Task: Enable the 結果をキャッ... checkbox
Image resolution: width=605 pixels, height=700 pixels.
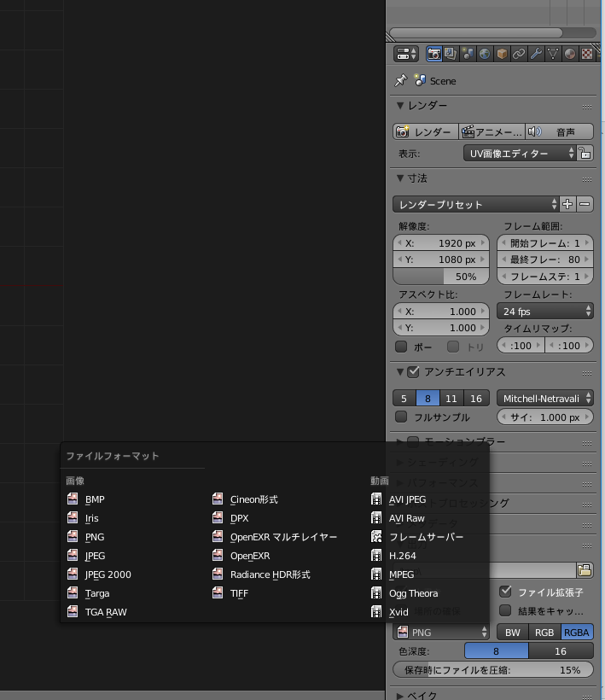Action: (505, 610)
